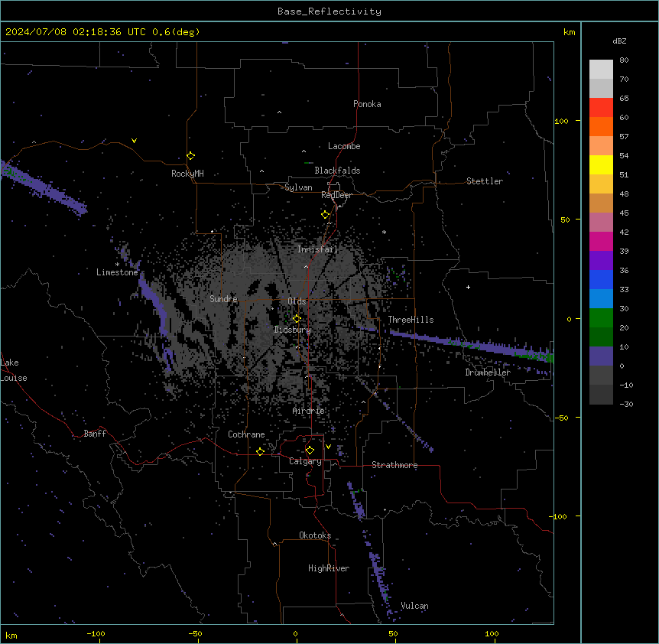Click the slate-blue 0-10 dBZ legend swatch
The height and width of the screenshot is (644, 659).
click(601, 356)
